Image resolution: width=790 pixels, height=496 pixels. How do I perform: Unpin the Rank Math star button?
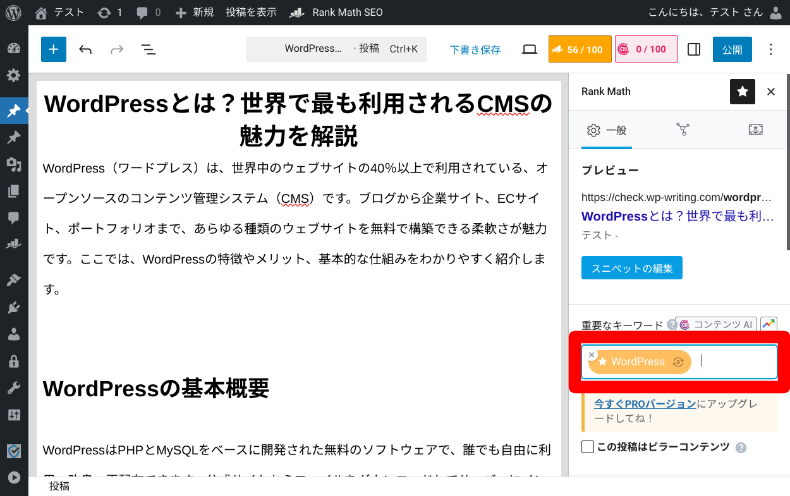pyautogui.click(x=742, y=91)
